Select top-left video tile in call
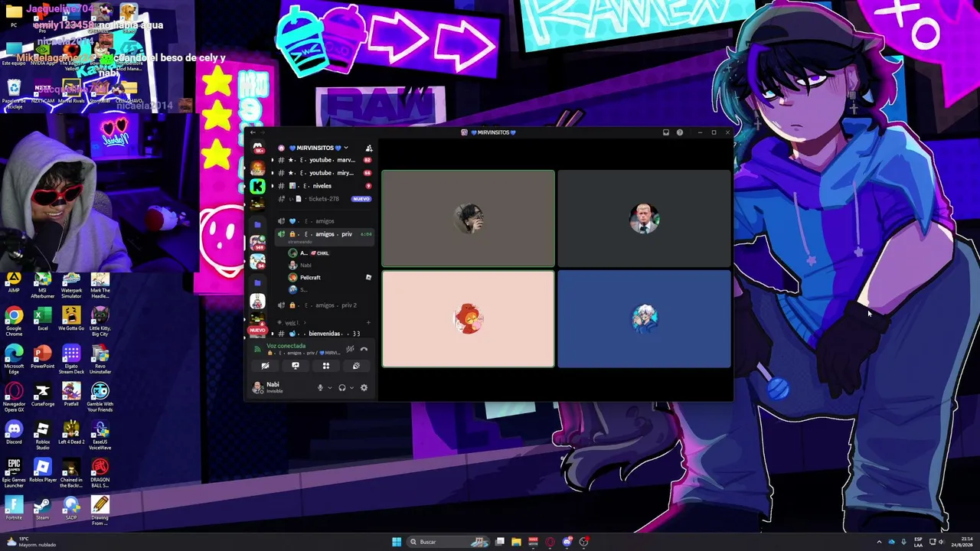 click(468, 218)
